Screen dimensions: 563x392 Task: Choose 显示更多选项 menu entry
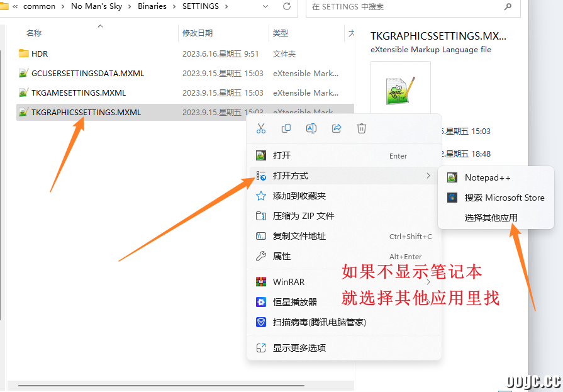coord(344,348)
